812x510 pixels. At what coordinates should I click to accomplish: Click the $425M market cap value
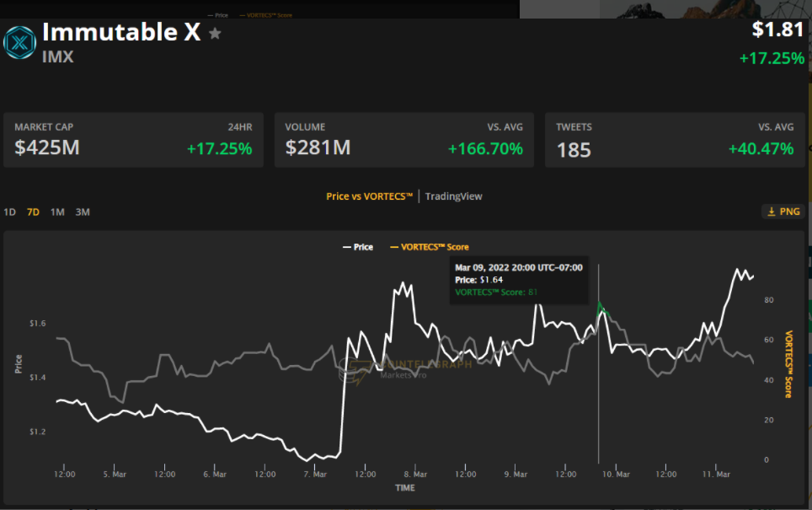[47, 148]
